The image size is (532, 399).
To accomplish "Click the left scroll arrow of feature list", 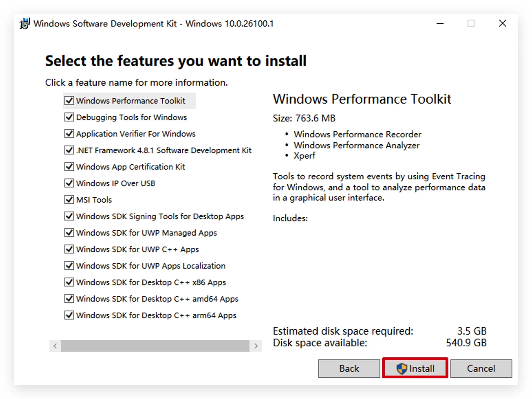I will [55, 346].
